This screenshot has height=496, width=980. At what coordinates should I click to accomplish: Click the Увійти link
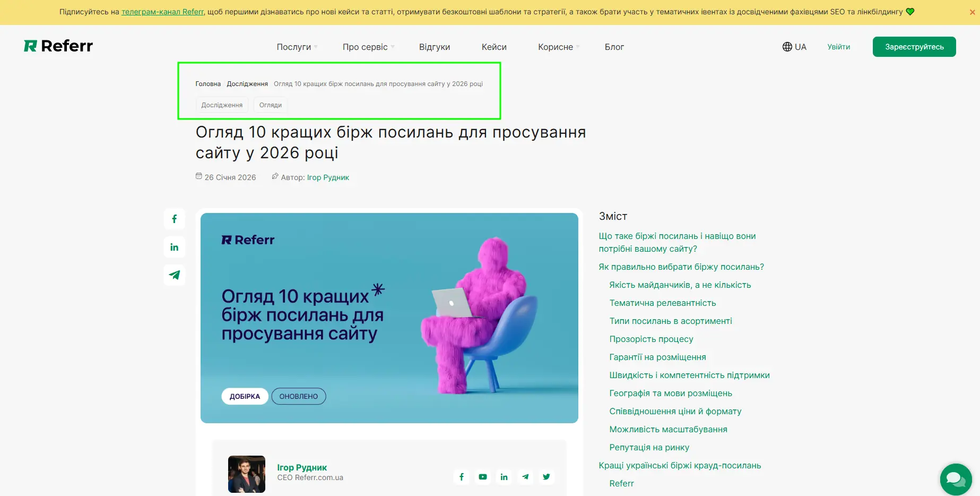(838, 47)
